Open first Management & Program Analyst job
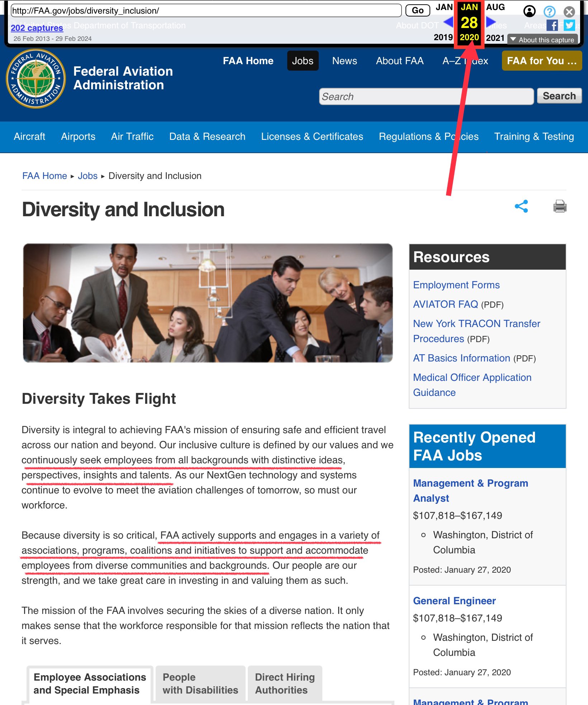Viewport: 588px width, 705px height. 470,491
